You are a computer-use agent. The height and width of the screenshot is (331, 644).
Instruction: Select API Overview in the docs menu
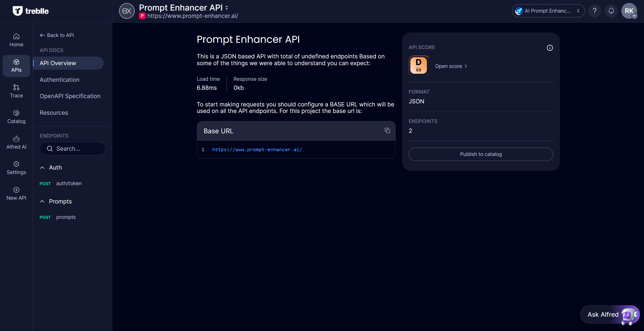point(68,63)
